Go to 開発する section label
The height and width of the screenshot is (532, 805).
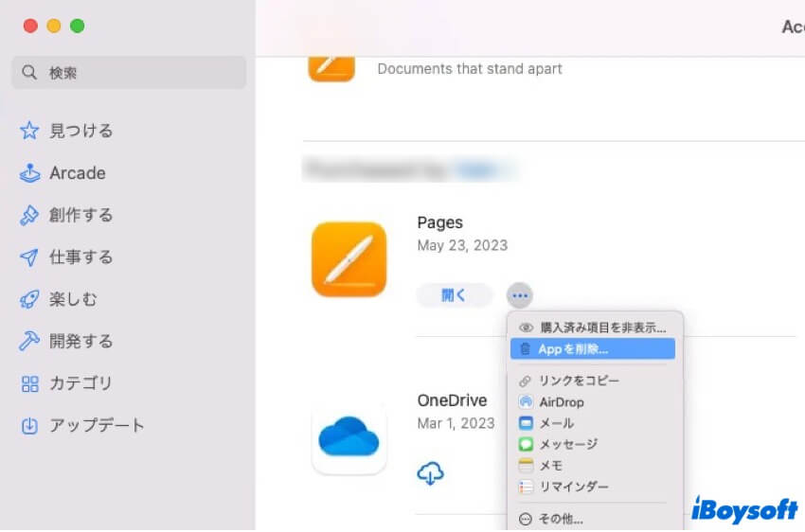pos(81,341)
